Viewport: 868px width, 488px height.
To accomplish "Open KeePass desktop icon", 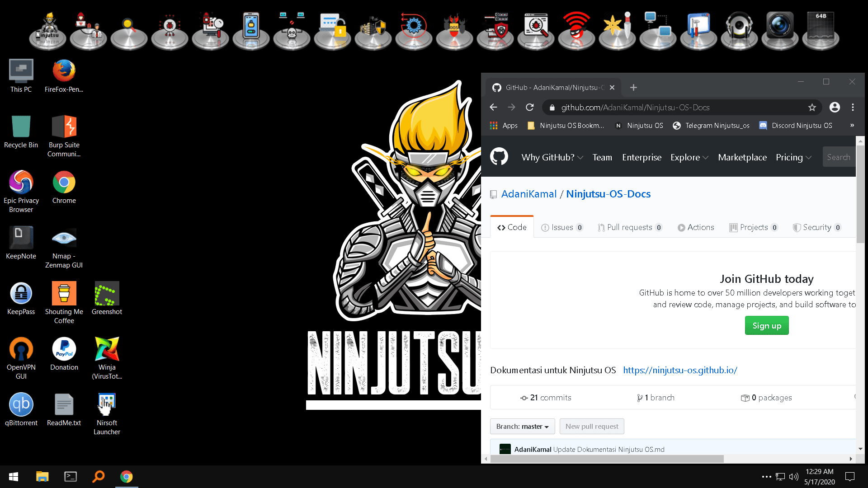I will (21, 298).
